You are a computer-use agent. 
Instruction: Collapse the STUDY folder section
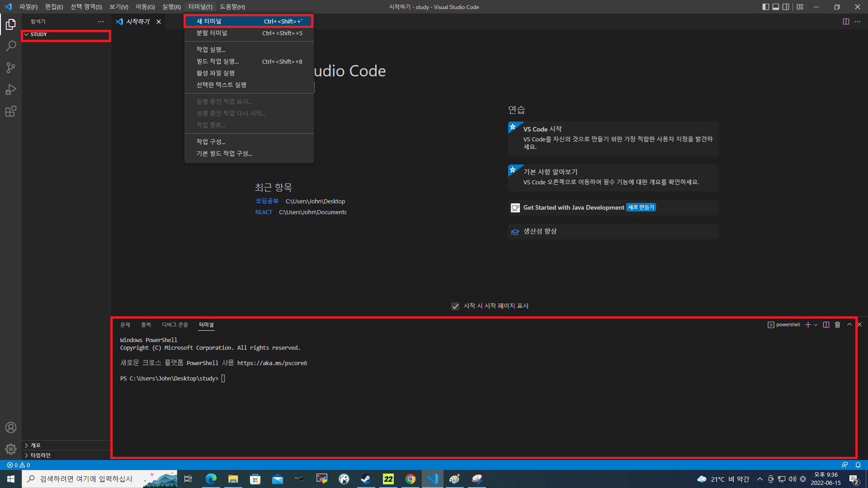point(38,34)
